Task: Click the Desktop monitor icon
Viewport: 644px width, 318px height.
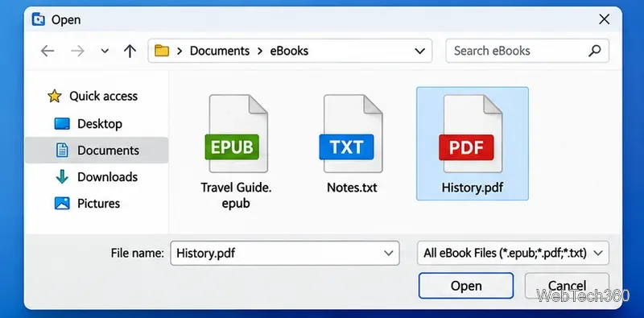Action: pos(62,124)
